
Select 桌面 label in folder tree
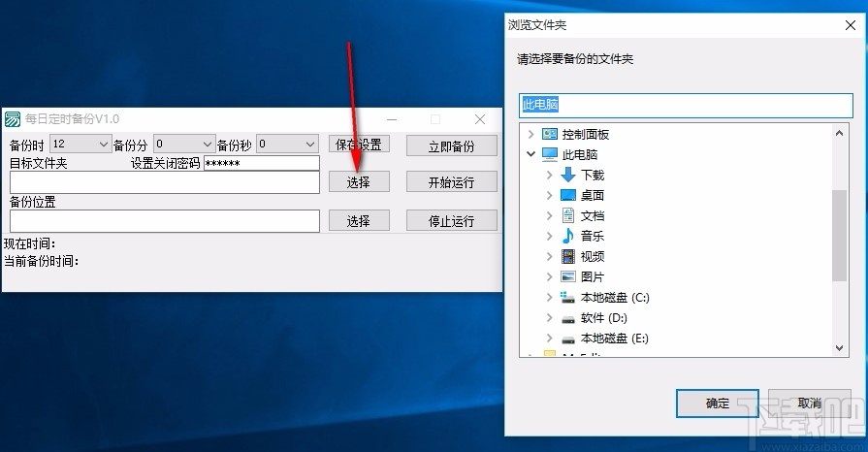pyautogui.click(x=593, y=195)
